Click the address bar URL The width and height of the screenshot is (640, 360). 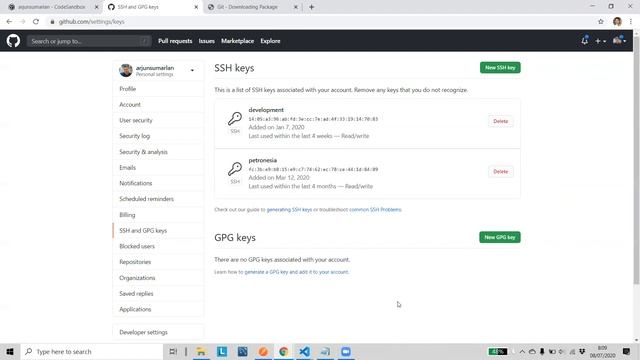91,22
